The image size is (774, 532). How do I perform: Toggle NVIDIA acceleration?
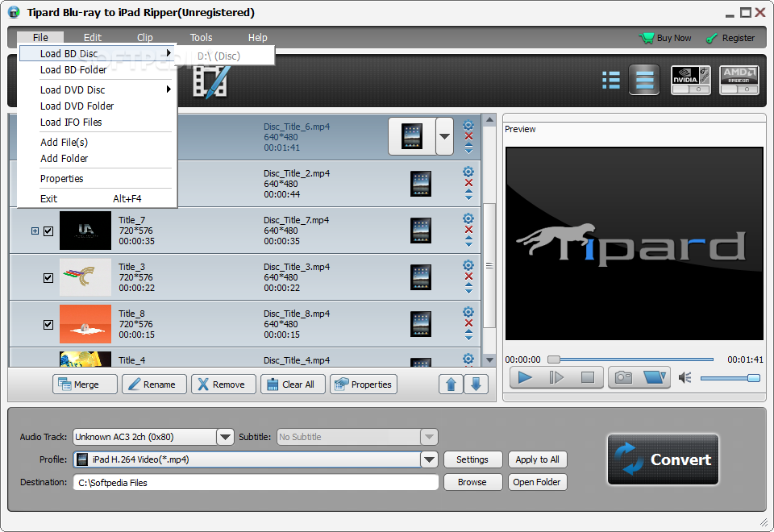(x=691, y=80)
